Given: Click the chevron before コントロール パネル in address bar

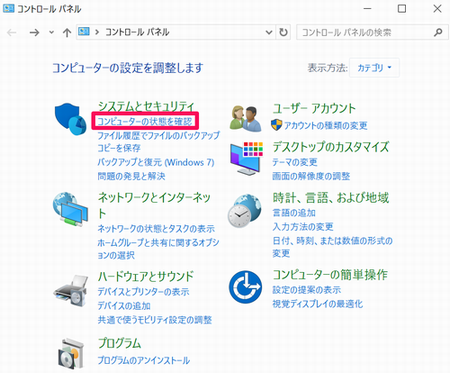Looking at the screenshot, I should 97,32.
